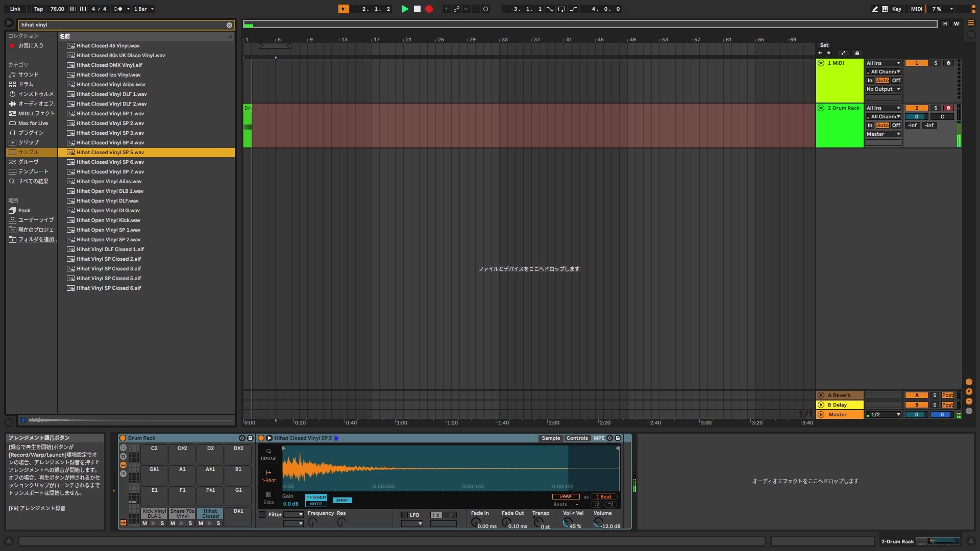
Task: Enable the LFO checkbox in Simpler
Action: click(403, 515)
